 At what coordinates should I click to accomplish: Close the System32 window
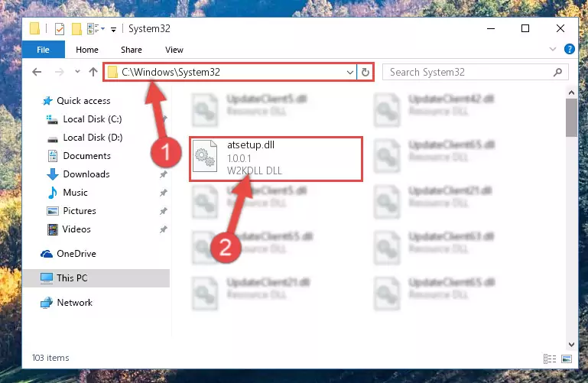point(560,28)
